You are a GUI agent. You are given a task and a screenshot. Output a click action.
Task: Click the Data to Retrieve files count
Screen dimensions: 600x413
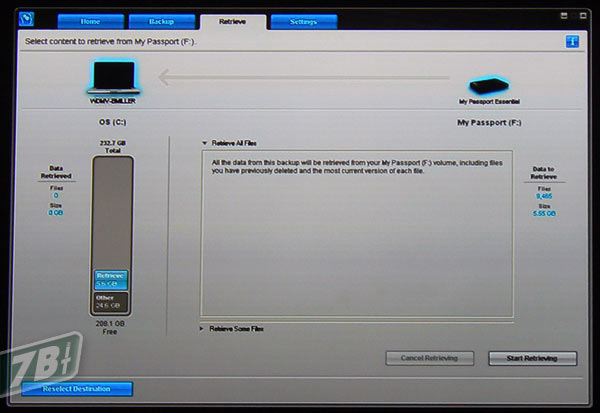pyautogui.click(x=545, y=196)
